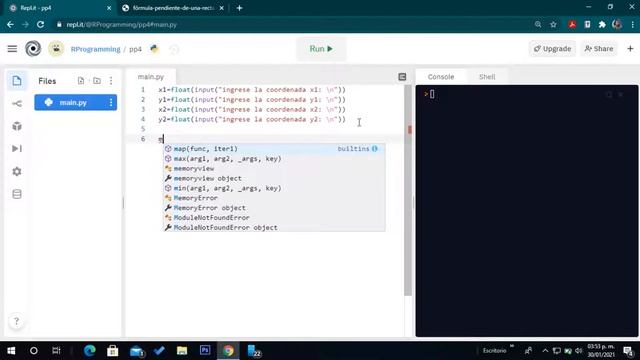Viewport: 640px width, 360px height.
Task: Open the Packages sidebar icon
Action: click(x=17, y=126)
